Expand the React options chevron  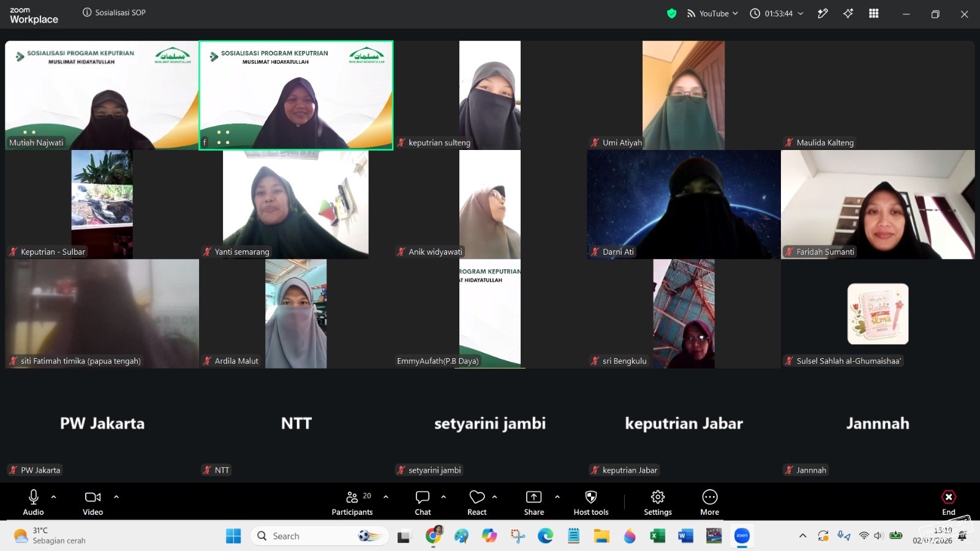click(495, 497)
